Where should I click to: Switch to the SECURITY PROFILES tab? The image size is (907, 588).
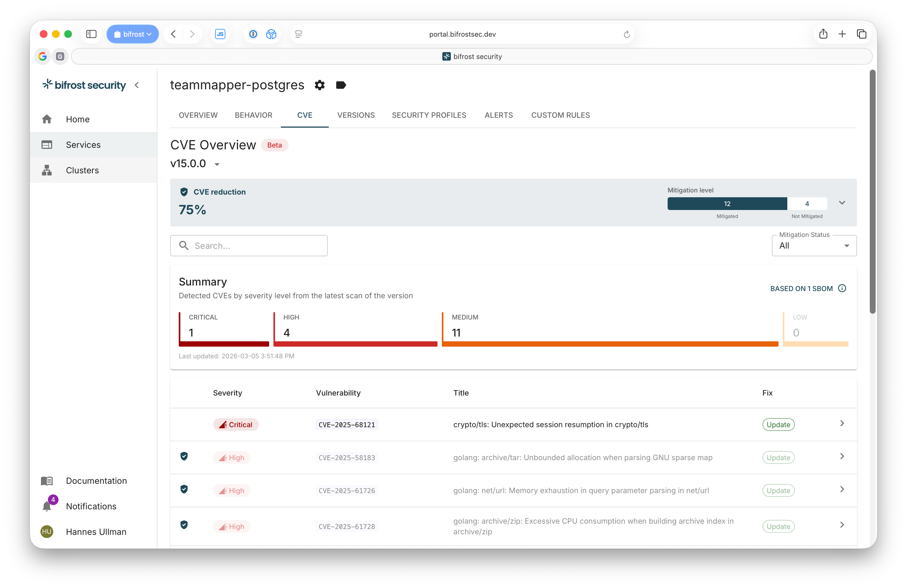click(429, 115)
